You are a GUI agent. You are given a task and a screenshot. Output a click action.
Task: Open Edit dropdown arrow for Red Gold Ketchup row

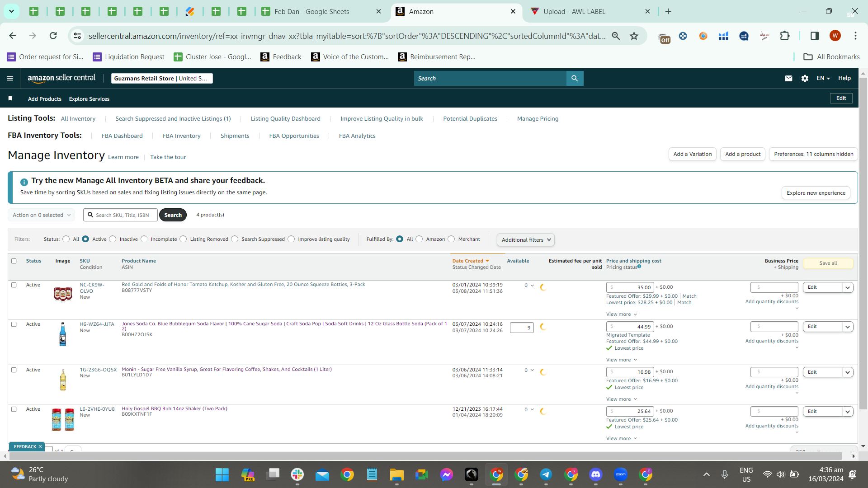[848, 287]
